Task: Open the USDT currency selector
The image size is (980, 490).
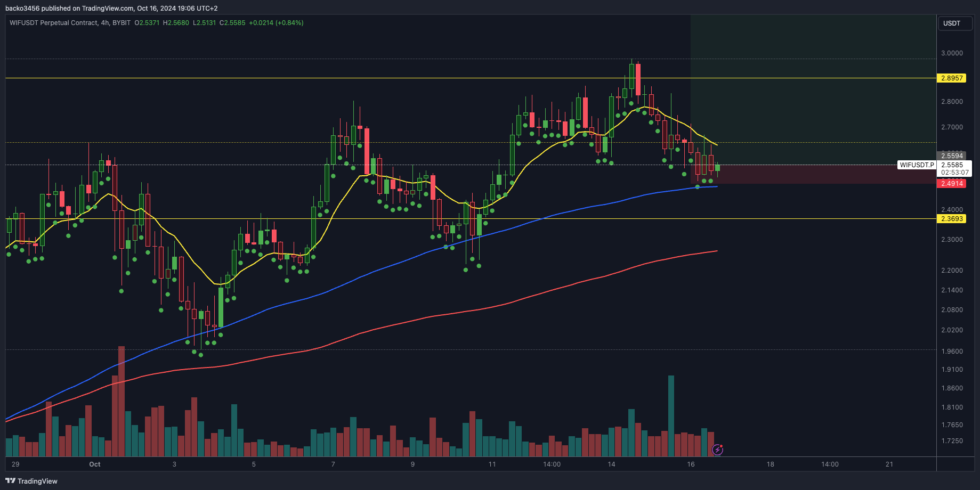Action: pos(954,23)
